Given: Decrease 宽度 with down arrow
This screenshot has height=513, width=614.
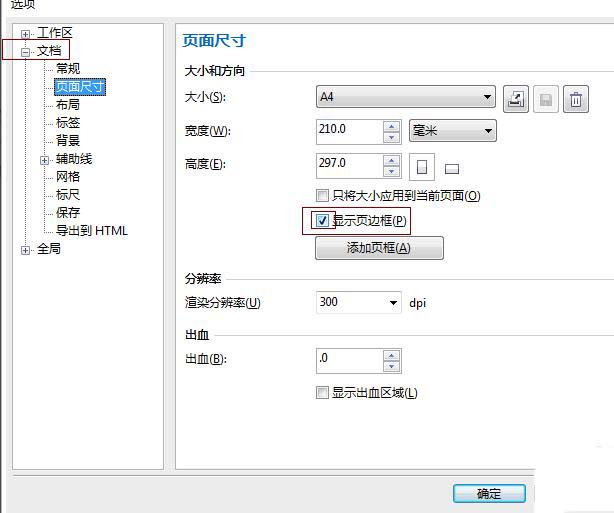Looking at the screenshot, I should tap(392, 137).
